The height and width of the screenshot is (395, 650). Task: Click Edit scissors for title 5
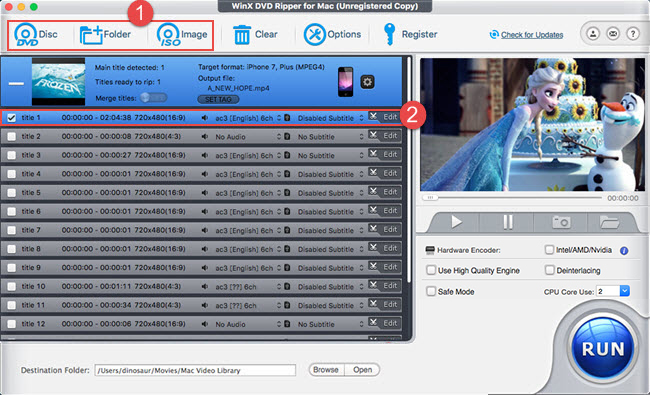click(x=384, y=192)
